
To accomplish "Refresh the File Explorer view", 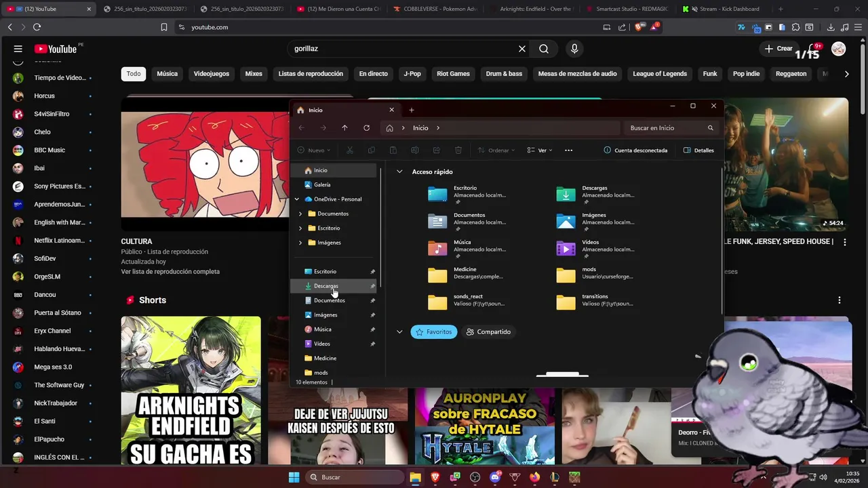I will pos(366,127).
